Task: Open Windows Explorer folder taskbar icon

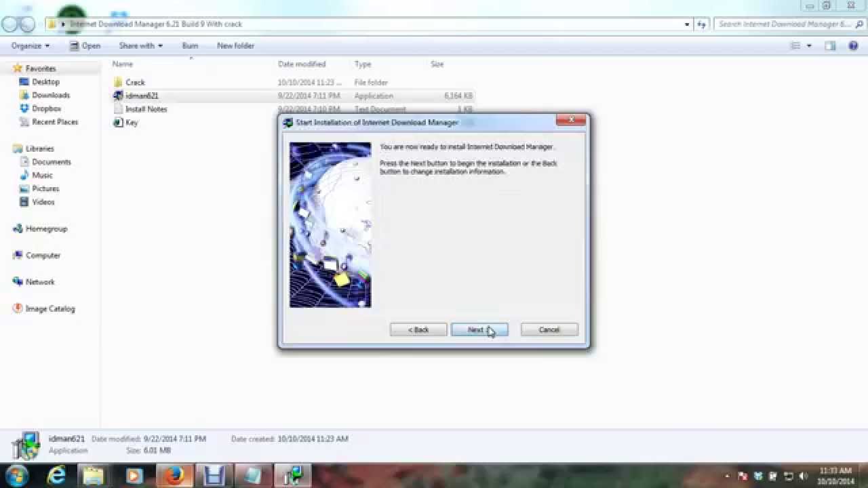Action: pyautogui.click(x=94, y=476)
